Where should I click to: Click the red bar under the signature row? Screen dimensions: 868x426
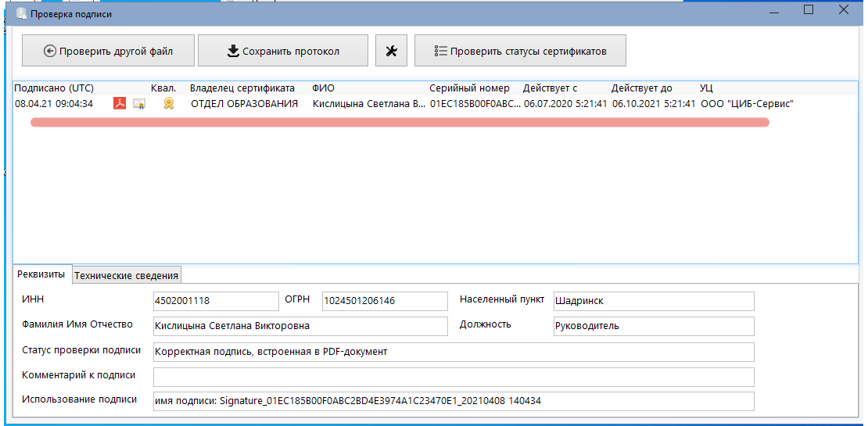(x=399, y=122)
